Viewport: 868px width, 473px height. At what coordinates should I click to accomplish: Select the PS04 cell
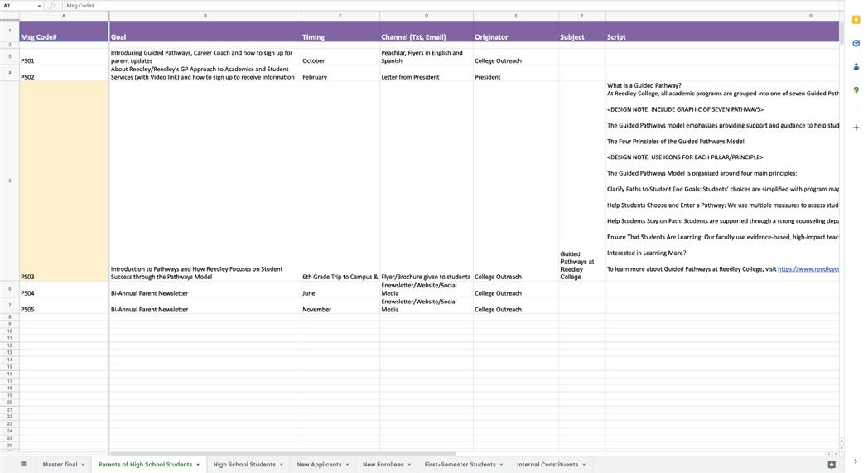(x=64, y=289)
